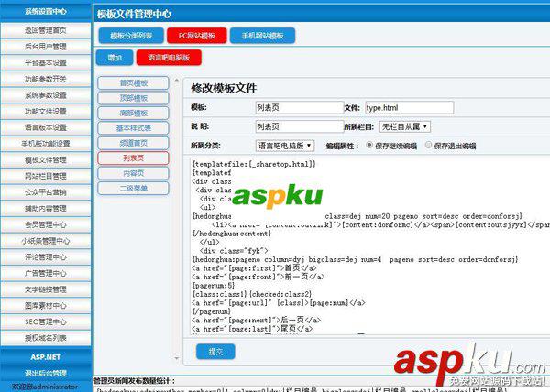Click the red 语言吧电脑版 button
The height and width of the screenshot is (392, 550).
pyautogui.click(x=169, y=58)
